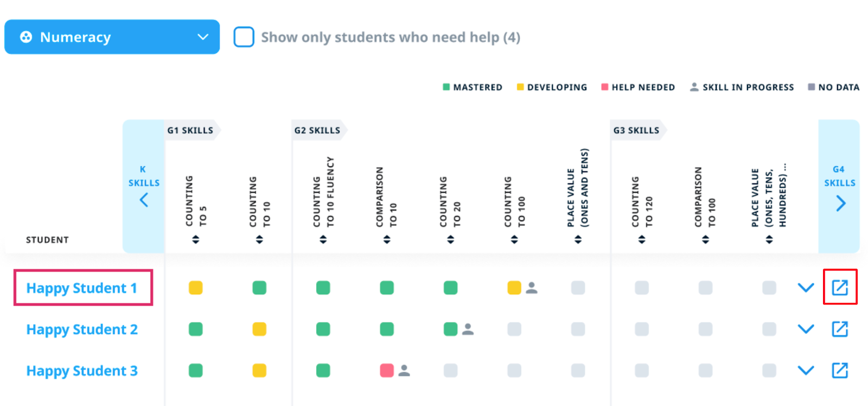The height and width of the screenshot is (406, 868).
Task: Click yellow Counting to 5 square for Student 1
Action: click(195, 288)
